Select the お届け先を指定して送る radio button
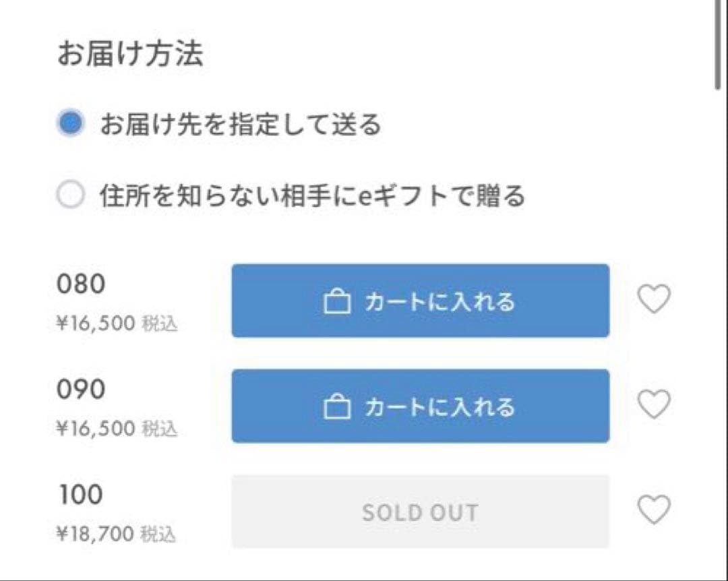728x581 pixels. (x=71, y=124)
